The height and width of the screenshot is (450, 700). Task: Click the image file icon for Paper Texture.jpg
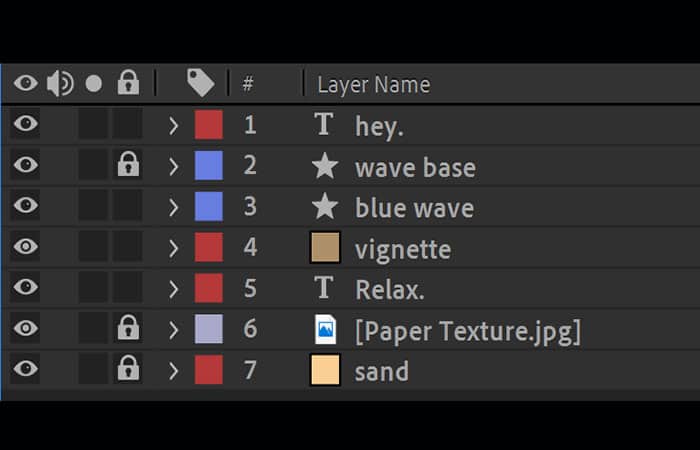coord(325,329)
